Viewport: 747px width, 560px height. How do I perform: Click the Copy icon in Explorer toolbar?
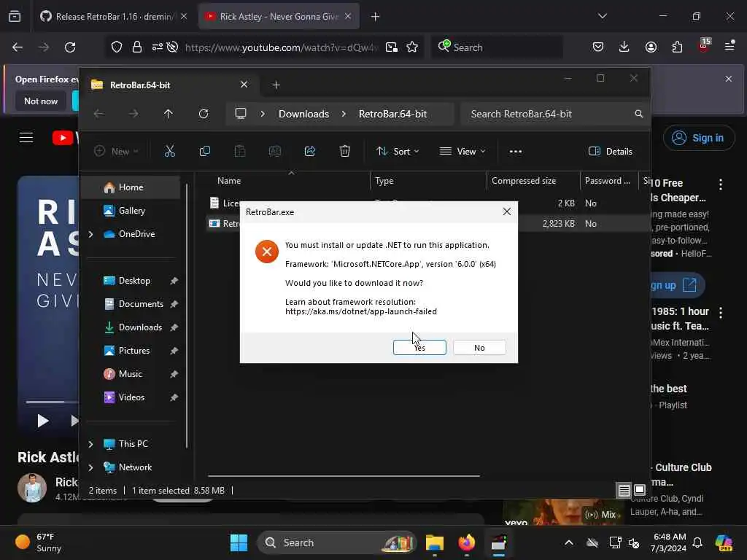coord(205,152)
